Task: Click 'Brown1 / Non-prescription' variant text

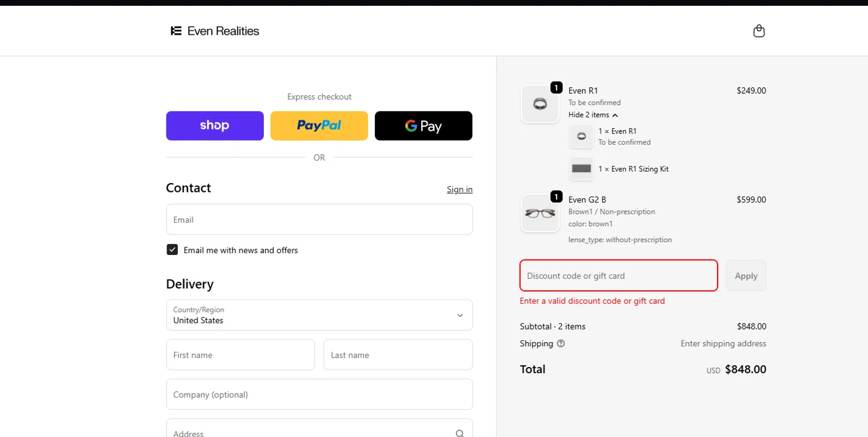Action: [612, 212]
